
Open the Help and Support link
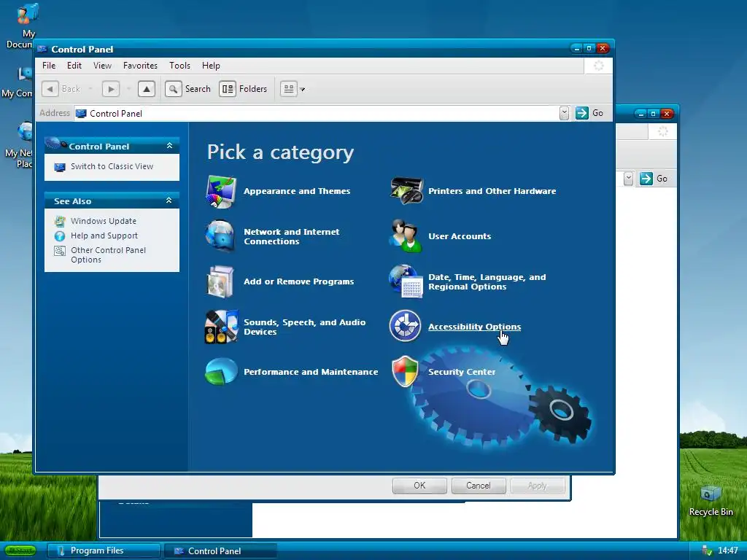104,236
